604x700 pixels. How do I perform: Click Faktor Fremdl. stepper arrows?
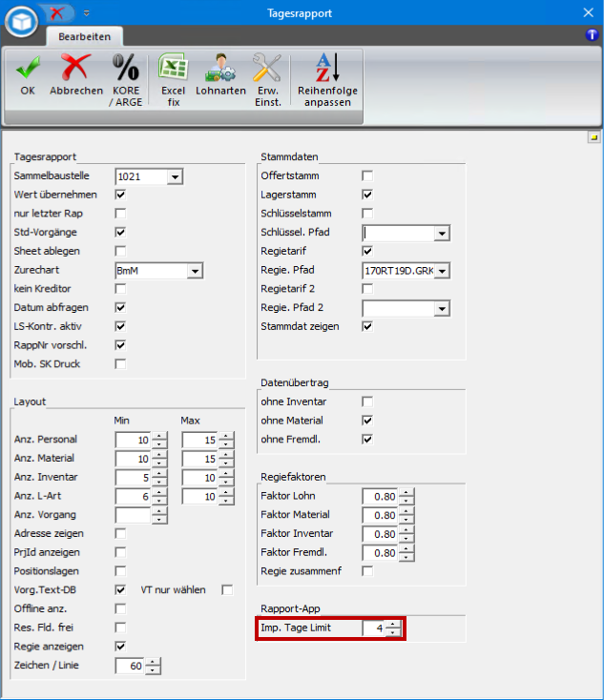pos(406,553)
